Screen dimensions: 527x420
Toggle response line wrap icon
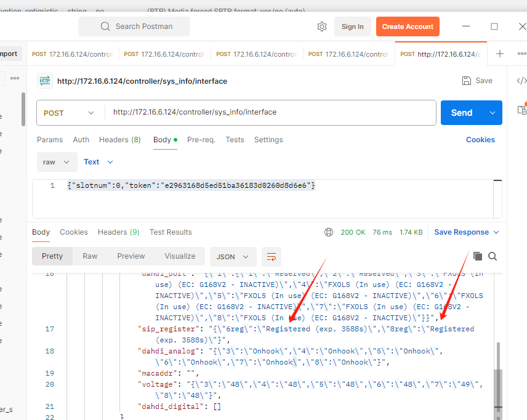coord(272,257)
